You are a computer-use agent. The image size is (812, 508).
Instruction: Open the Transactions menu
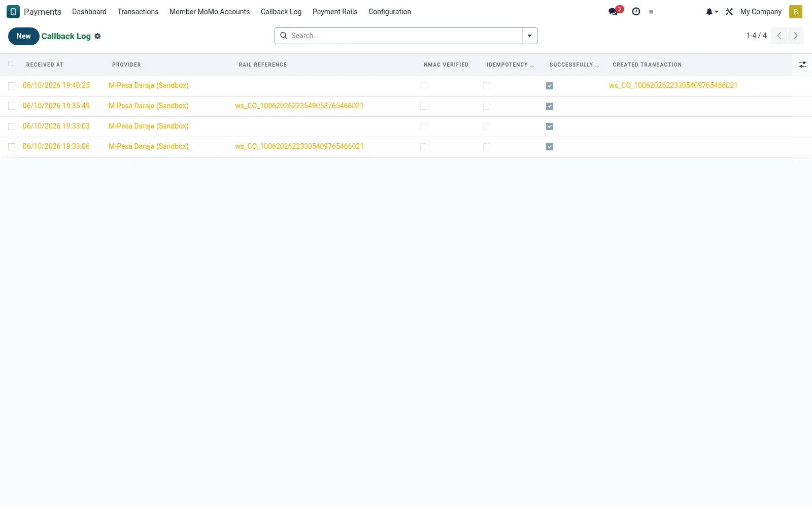tap(138, 12)
